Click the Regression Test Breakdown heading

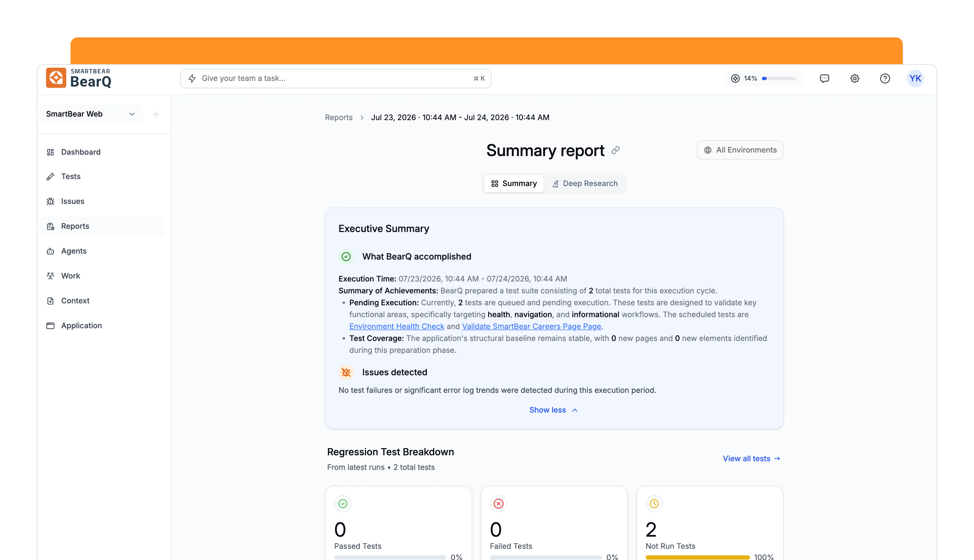[x=390, y=452]
